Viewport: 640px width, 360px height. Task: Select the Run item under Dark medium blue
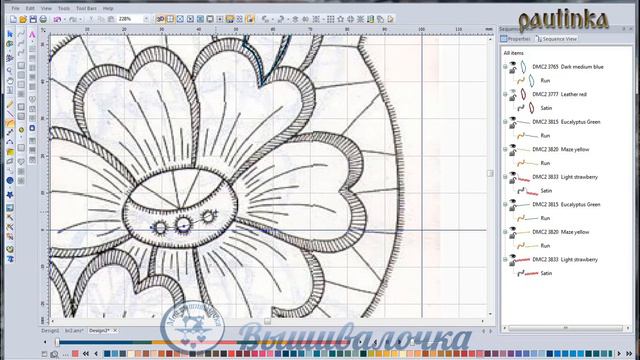pos(545,80)
